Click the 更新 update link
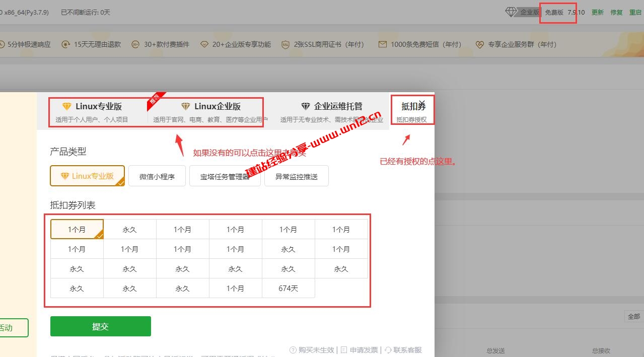Screen dimensions: 644x357 tap(597, 12)
